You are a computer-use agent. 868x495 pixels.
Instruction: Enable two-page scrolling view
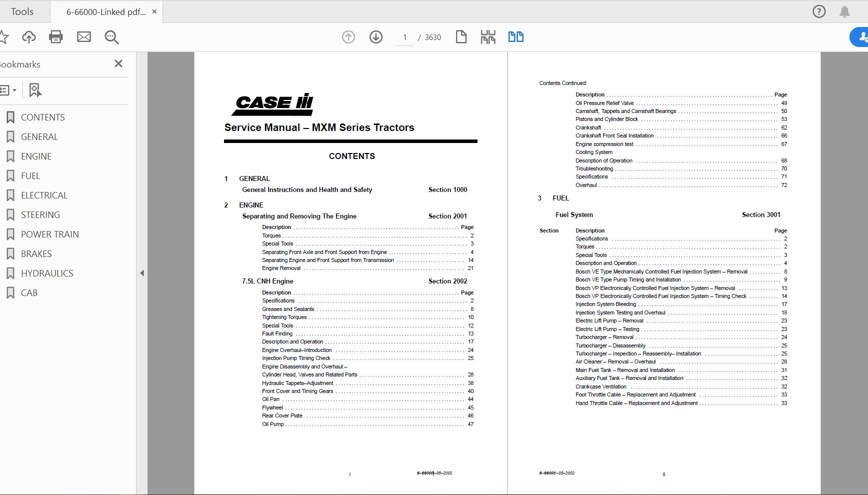tap(516, 36)
